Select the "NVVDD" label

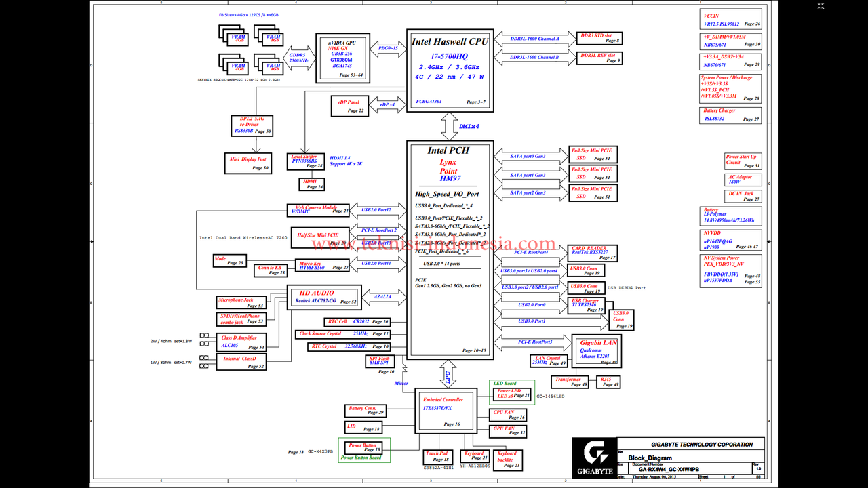click(x=712, y=232)
